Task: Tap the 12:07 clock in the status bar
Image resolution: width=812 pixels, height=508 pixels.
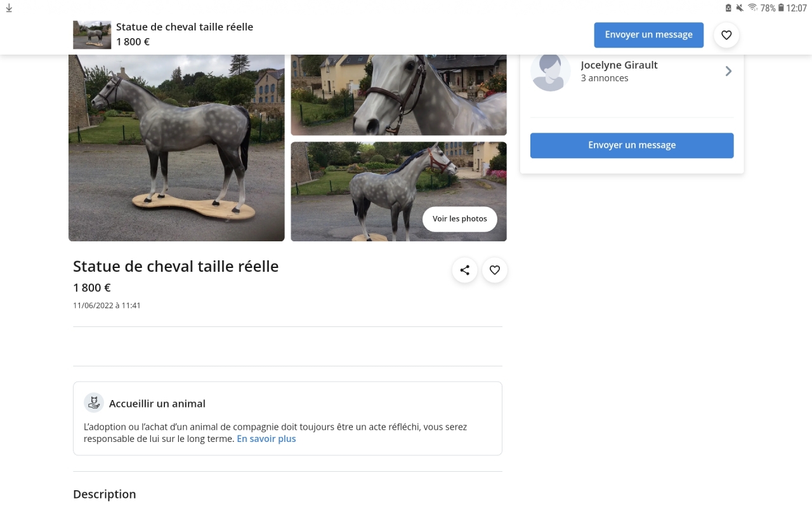Action: (796, 8)
